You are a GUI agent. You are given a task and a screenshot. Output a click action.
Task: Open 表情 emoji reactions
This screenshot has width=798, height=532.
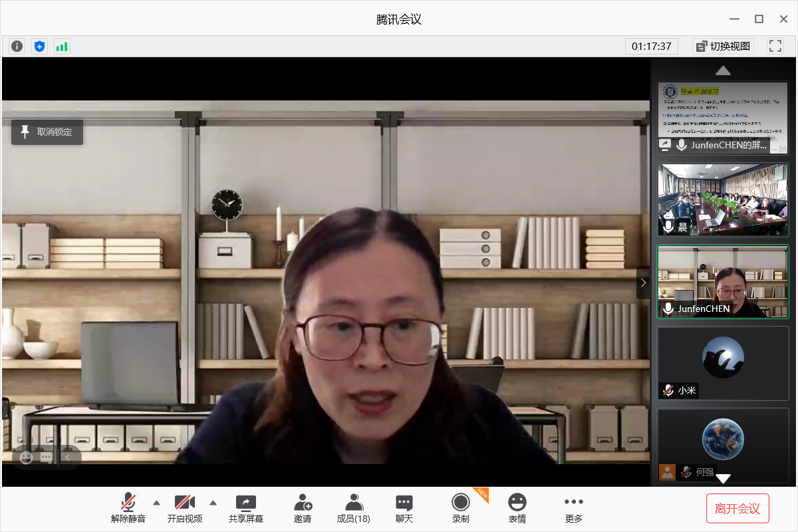(517, 509)
